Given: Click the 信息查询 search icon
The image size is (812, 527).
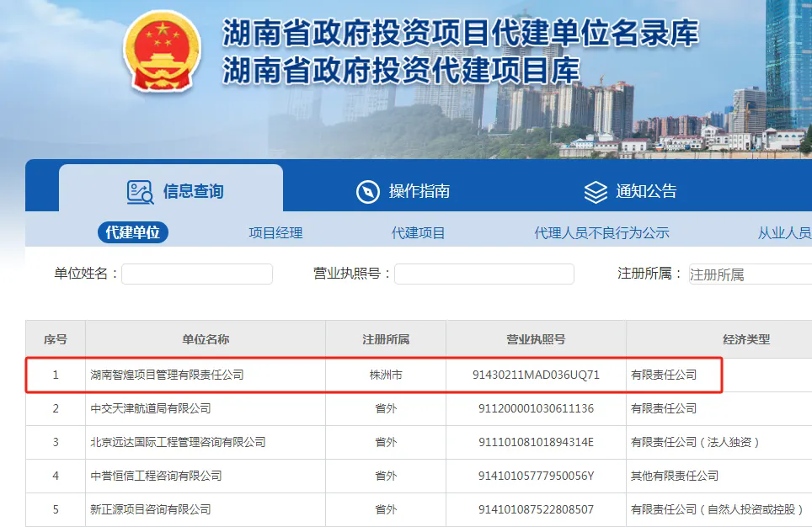Looking at the screenshot, I should pos(140,192).
